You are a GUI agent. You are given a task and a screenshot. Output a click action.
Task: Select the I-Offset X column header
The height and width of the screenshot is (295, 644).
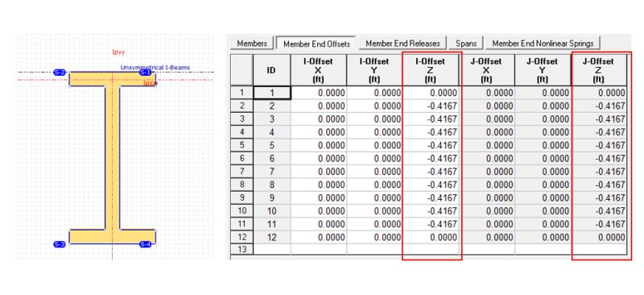click(318, 70)
